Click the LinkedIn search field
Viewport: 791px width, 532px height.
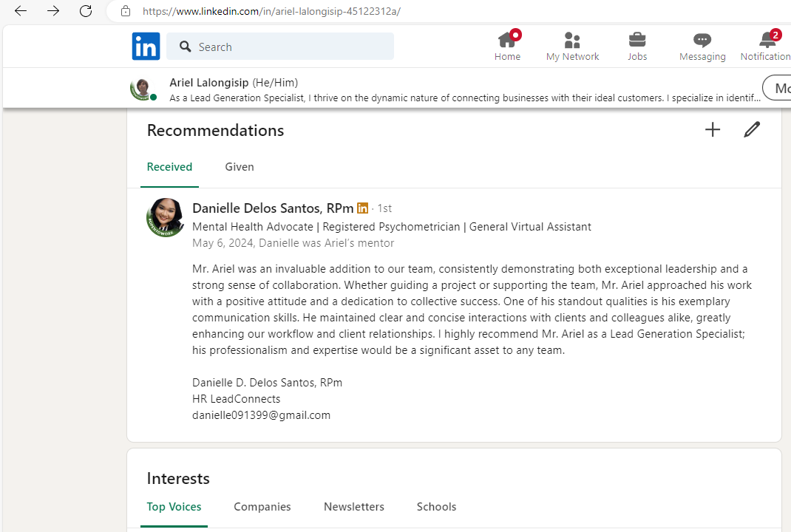288,47
